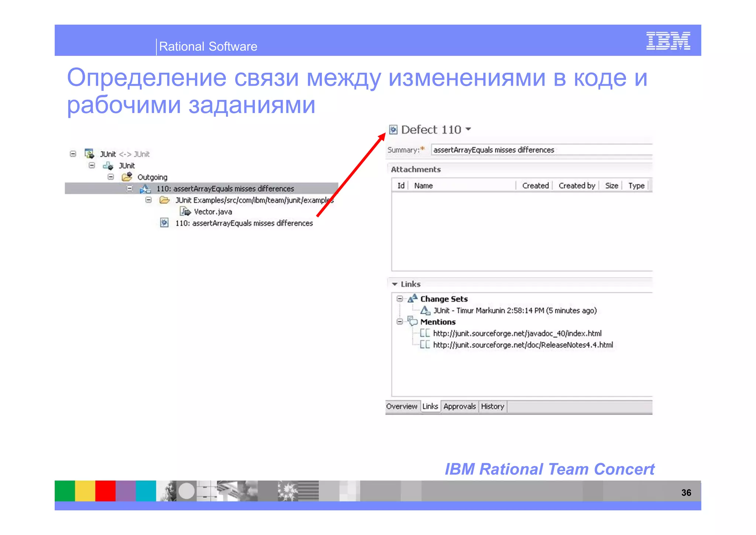Open the javadoc_40/index.html link

point(517,333)
